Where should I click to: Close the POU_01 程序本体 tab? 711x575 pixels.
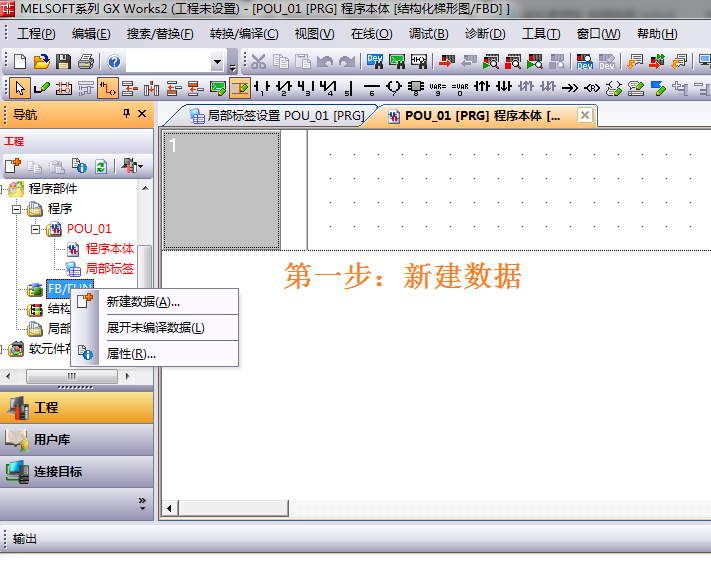pyautogui.click(x=585, y=115)
